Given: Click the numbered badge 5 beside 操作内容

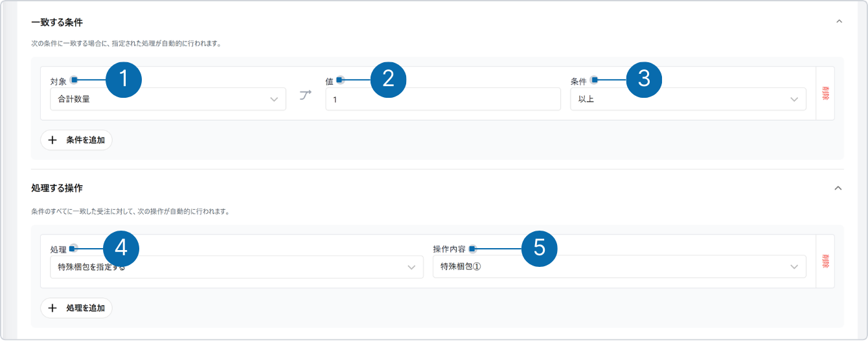Looking at the screenshot, I should [540, 248].
